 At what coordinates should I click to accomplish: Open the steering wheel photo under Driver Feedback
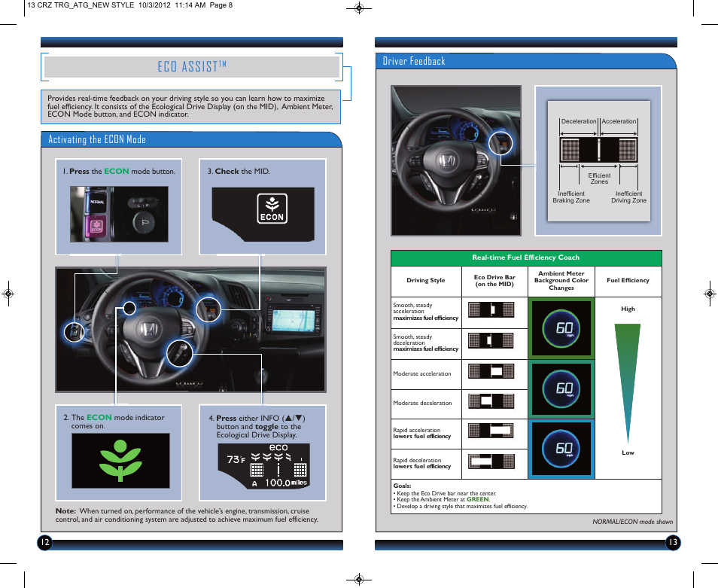456,160
